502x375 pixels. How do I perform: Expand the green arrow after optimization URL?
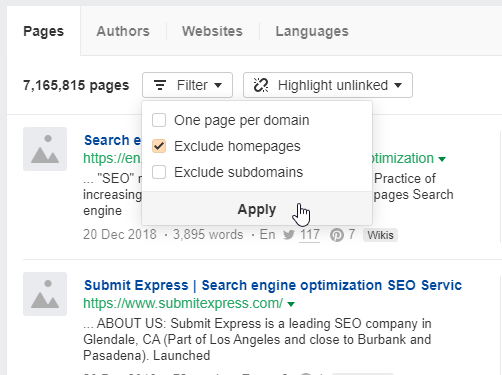[x=442, y=159]
